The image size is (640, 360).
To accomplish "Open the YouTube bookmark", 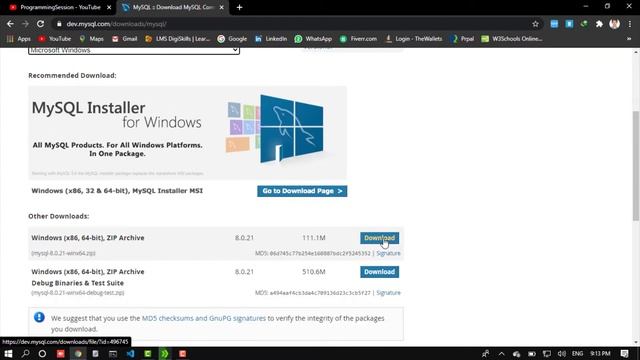I will (55, 39).
